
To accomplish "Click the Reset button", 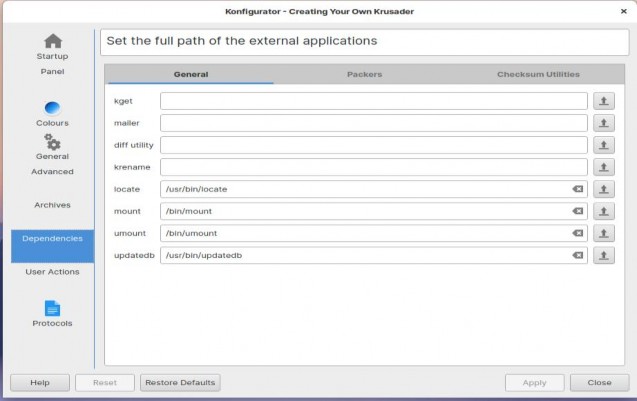I will point(105,383).
